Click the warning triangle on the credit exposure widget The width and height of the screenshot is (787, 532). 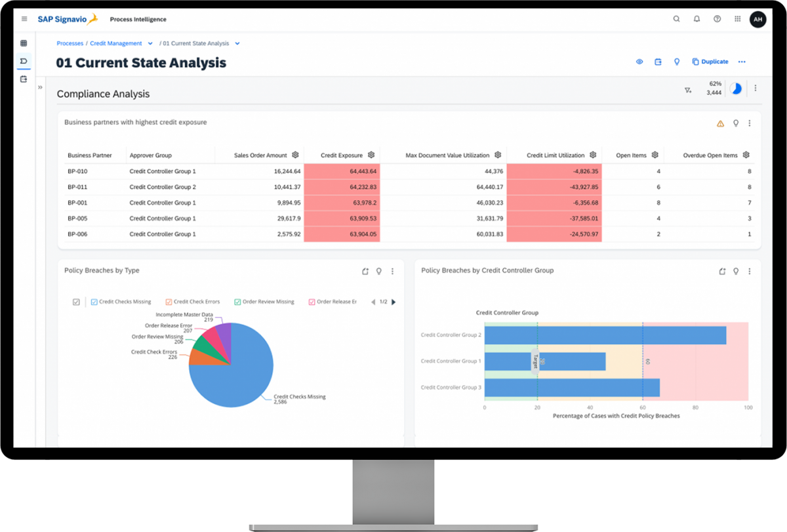pos(720,123)
